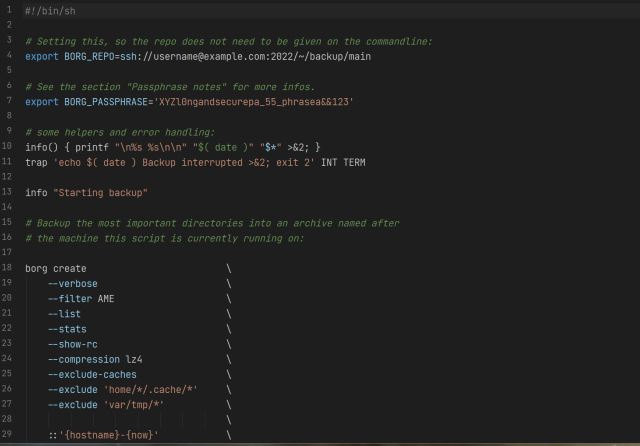Click the 'home/*/.cache/*' exclude pattern
The height and width of the screenshot is (446, 640).
[x=151, y=389]
